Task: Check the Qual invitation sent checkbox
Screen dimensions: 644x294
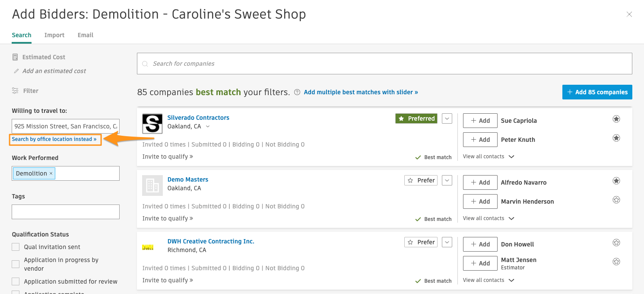Action: pos(16,247)
